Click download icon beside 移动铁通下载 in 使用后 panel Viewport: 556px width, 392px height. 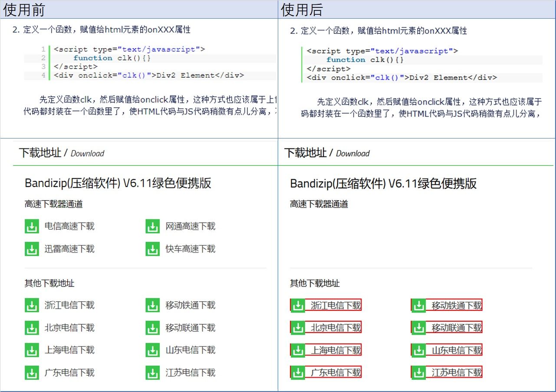coord(418,306)
